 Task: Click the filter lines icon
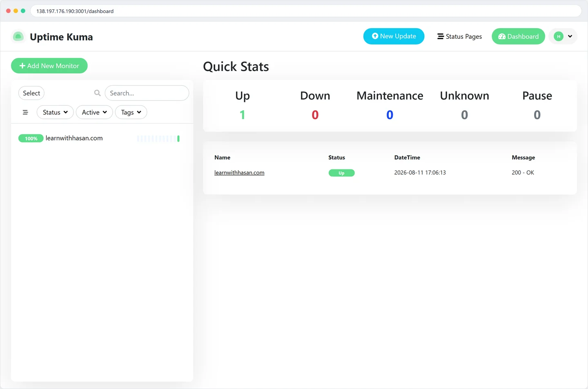pyautogui.click(x=25, y=112)
